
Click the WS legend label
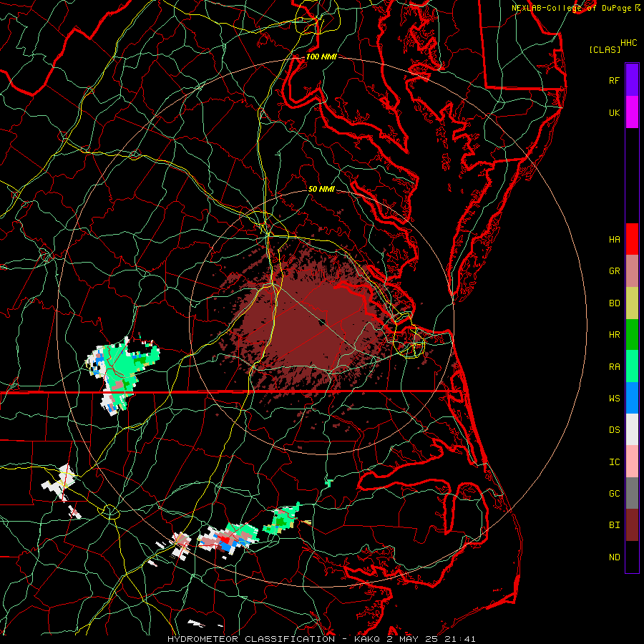[614, 399]
